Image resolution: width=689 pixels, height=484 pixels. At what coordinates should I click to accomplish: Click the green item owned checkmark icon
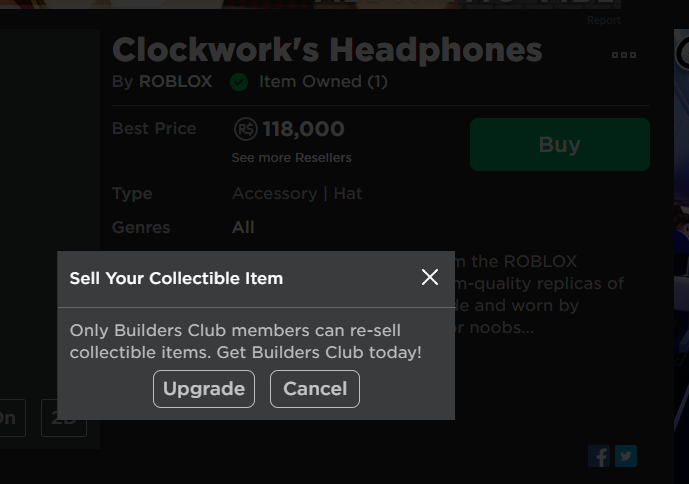[239, 82]
